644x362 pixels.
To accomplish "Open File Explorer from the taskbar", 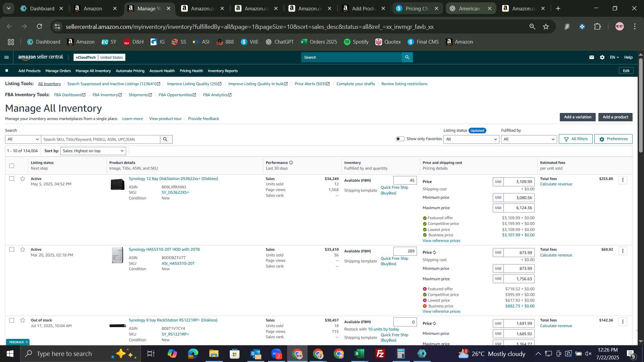I will coord(214,354).
